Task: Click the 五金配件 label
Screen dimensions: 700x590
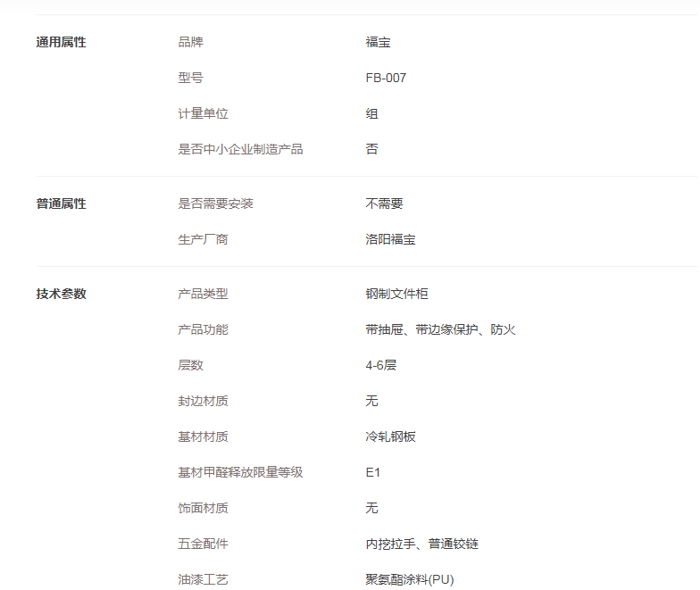Action: [x=204, y=544]
